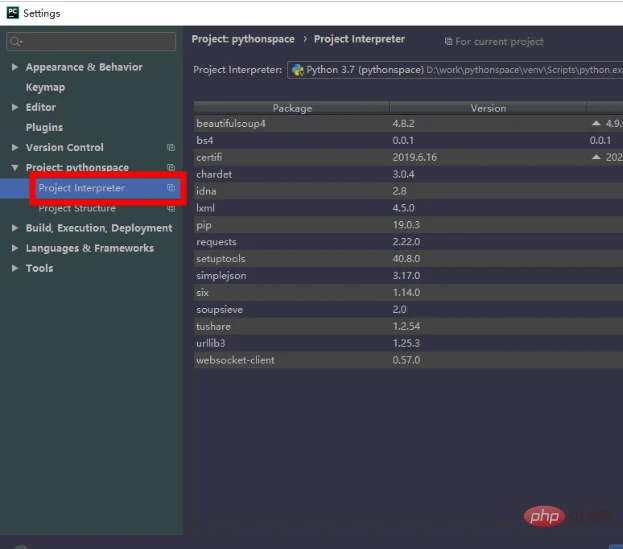Viewport: 623px width, 549px height.
Task: Click the project-level icon beside Version Control
Action: [x=171, y=148]
